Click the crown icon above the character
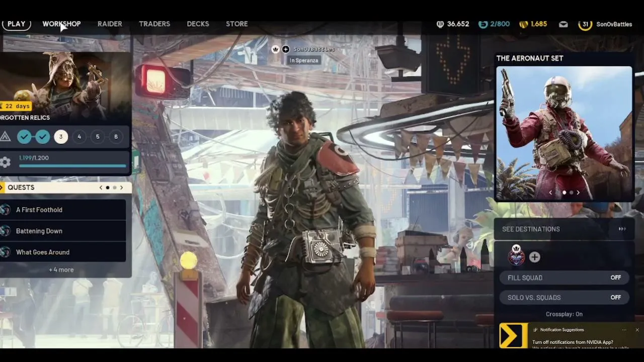Screen dimensions: 644x362 click(275, 49)
